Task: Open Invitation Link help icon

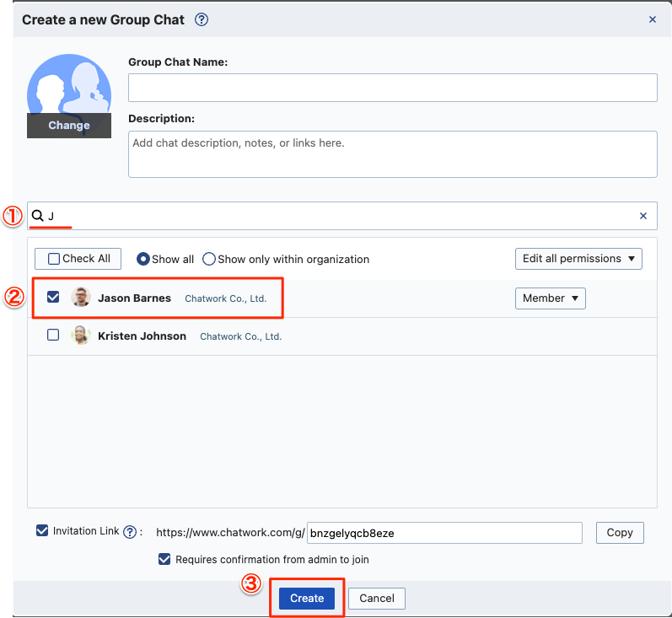Action: [130, 532]
